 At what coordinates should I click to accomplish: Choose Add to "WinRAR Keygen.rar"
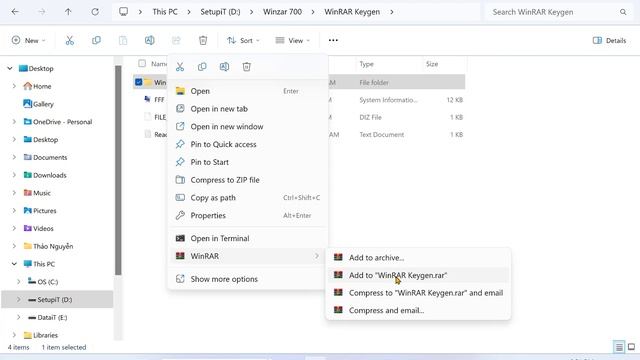click(x=418, y=275)
